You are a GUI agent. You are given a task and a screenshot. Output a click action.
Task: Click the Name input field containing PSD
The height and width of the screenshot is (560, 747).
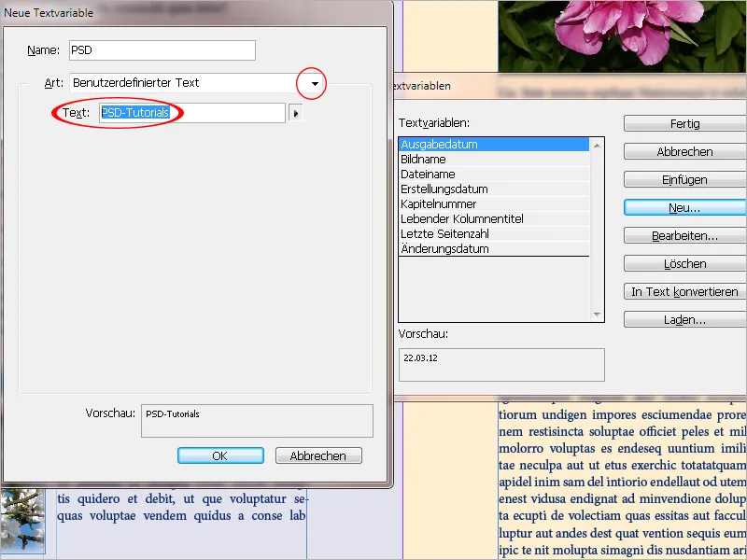point(162,50)
